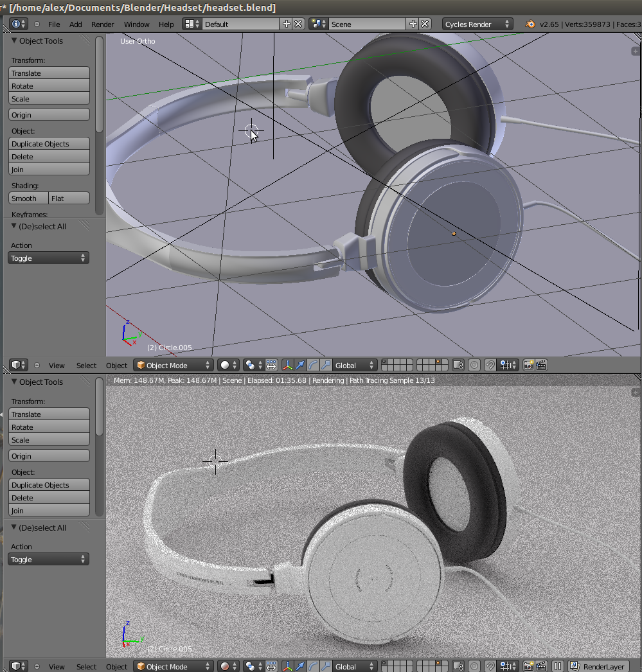The image size is (642, 672).
Task: Click the Duplicate Objects button
Action: (x=48, y=143)
